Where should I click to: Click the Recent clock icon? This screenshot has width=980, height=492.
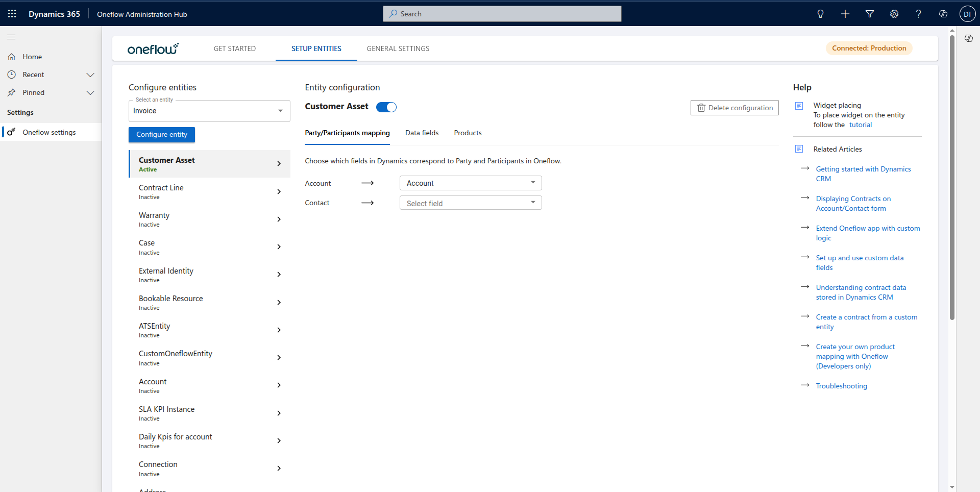(11, 75)
